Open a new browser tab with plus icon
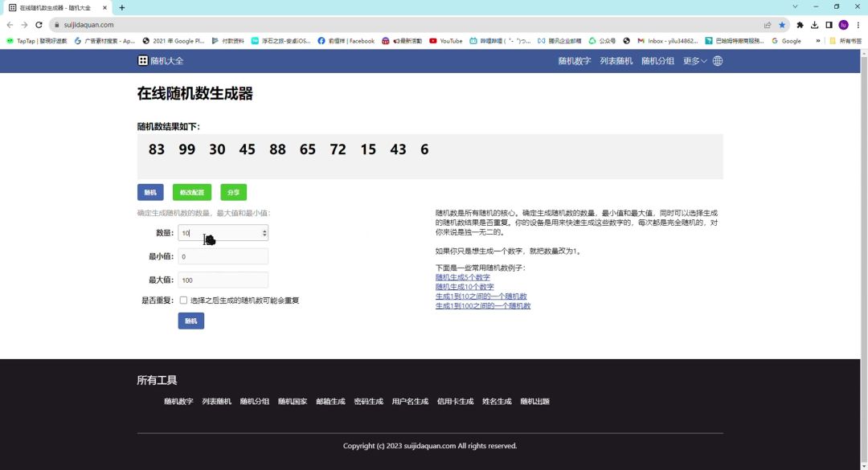Screen dimensions: 868x470 (x=122, y=7)
